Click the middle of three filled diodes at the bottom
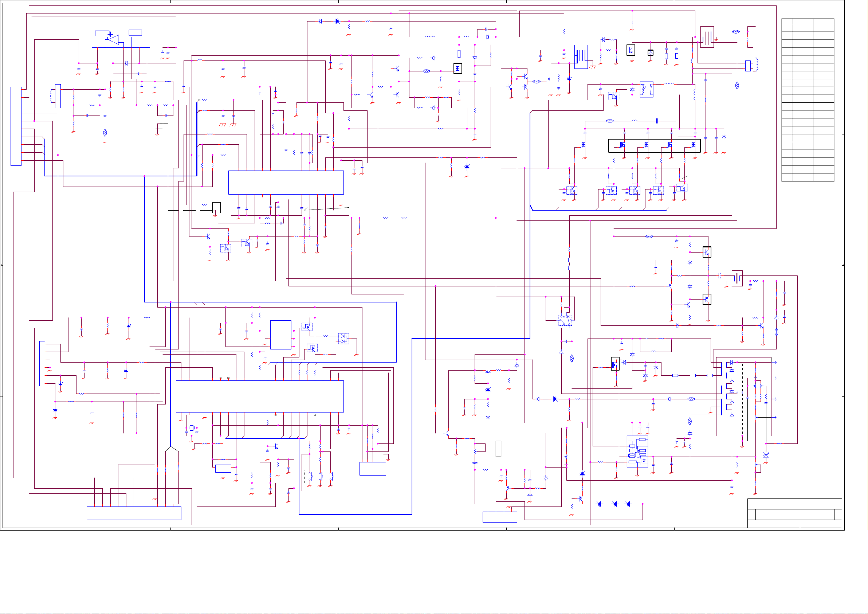 tap(615, 504)
